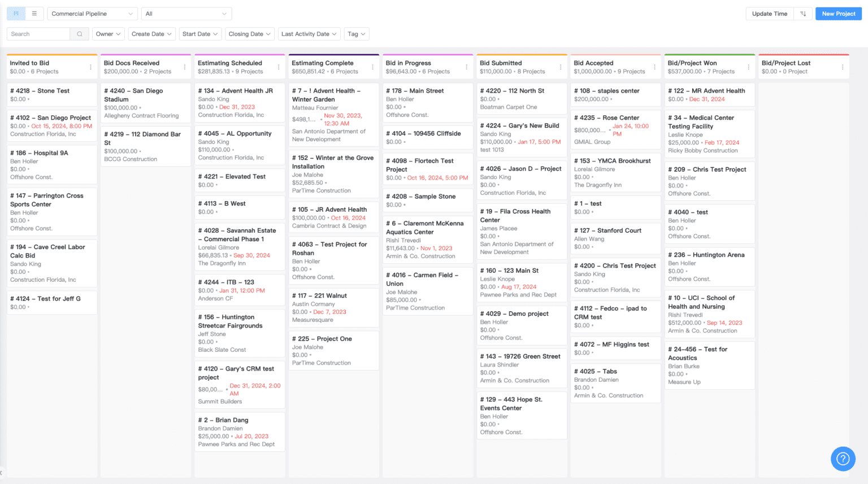Open the Bid/Project Won column menu

click(748, 67)
